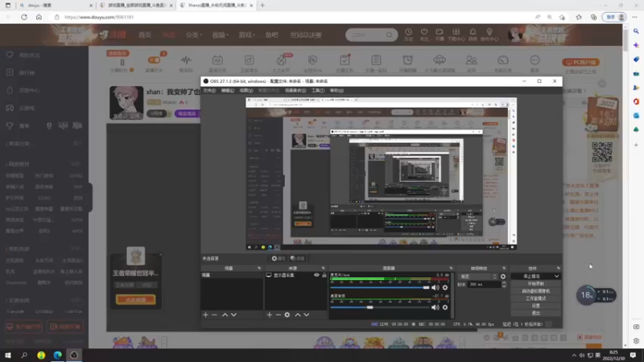Open microphone audio settings gear
The image size is (644, 362).
pos(445,288)
